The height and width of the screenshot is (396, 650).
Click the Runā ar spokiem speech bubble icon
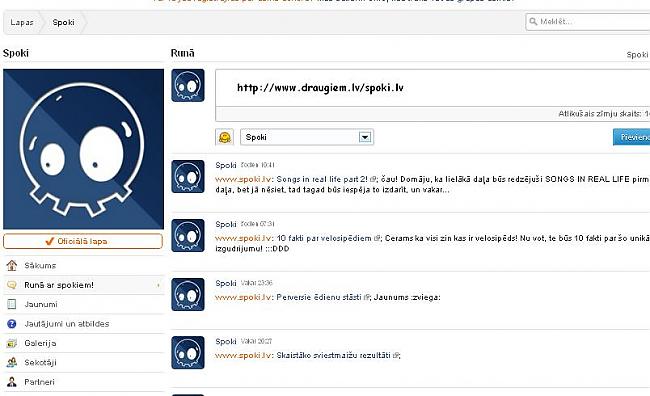pyautogui.click(x=12, y=285)
